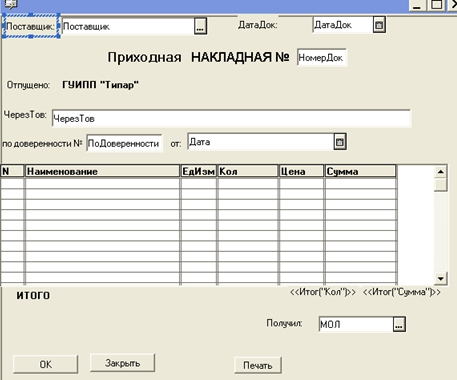
Task: Maximize the form window
Action: (x=437, y=5)
